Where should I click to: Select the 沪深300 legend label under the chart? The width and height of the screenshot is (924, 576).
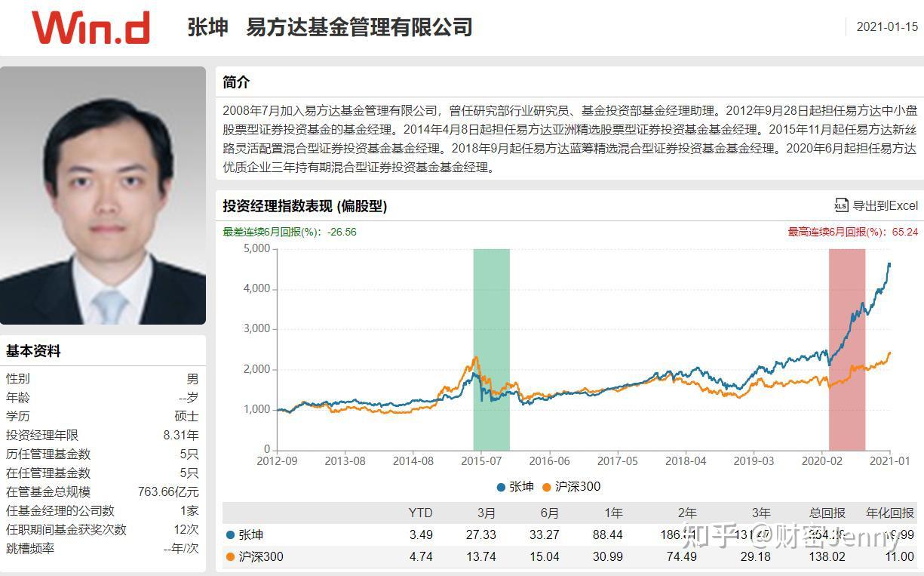point(577,487)
